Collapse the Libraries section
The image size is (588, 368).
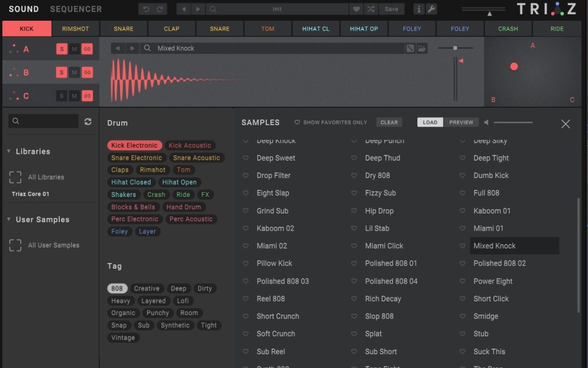point(9,152)
